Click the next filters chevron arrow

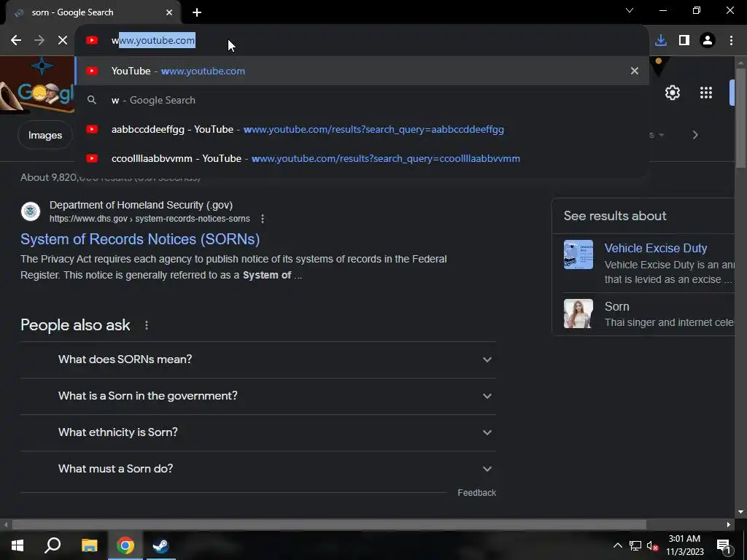click(695, 135)
